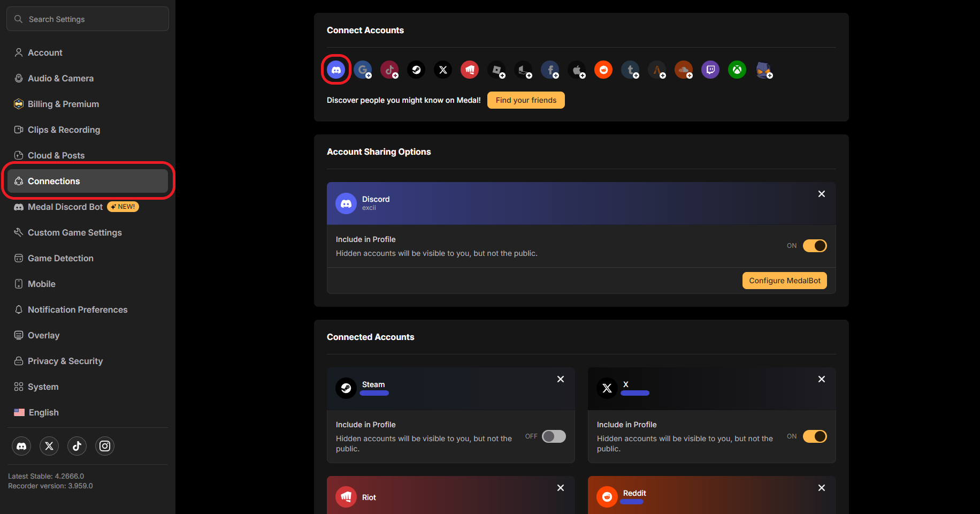The height and width of the screenshot is (514, 980).
Task: Disable Include in Profile for X
Action: point(814,436)
